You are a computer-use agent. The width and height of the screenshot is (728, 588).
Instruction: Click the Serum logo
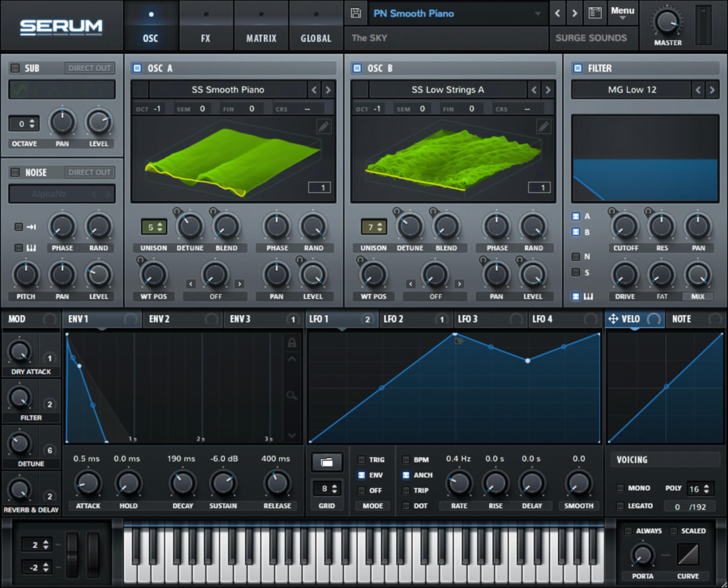(x=61, y=27)
